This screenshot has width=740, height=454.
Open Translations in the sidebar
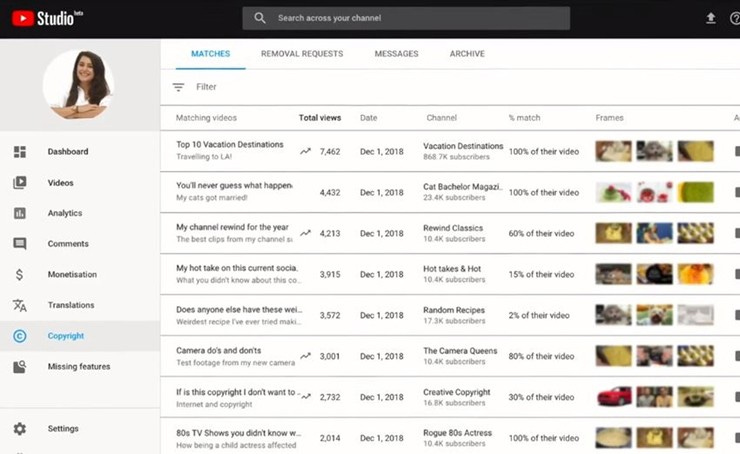80,305
